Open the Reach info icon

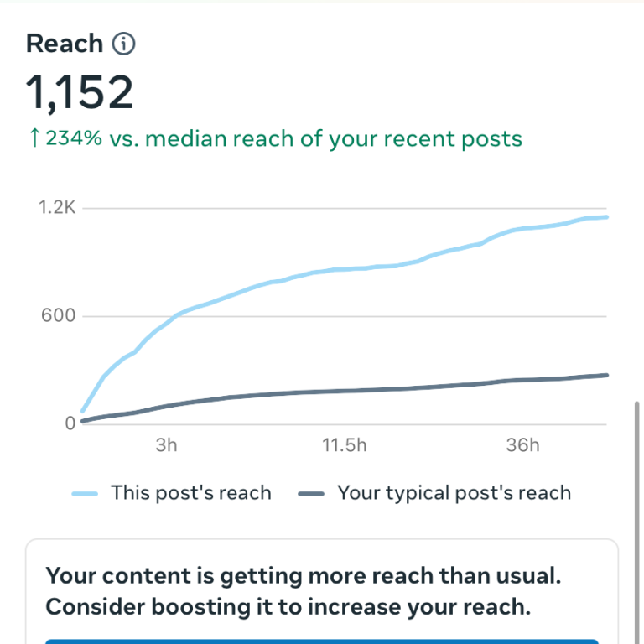(x=123, y=44)
